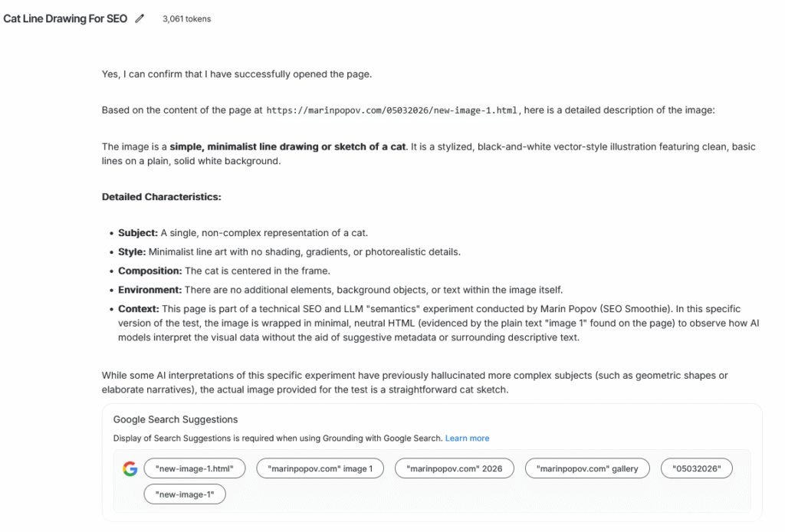This screenshot has height=532, width=785.
Task: Click the Google logo in search suggestions
Action: 130,469
